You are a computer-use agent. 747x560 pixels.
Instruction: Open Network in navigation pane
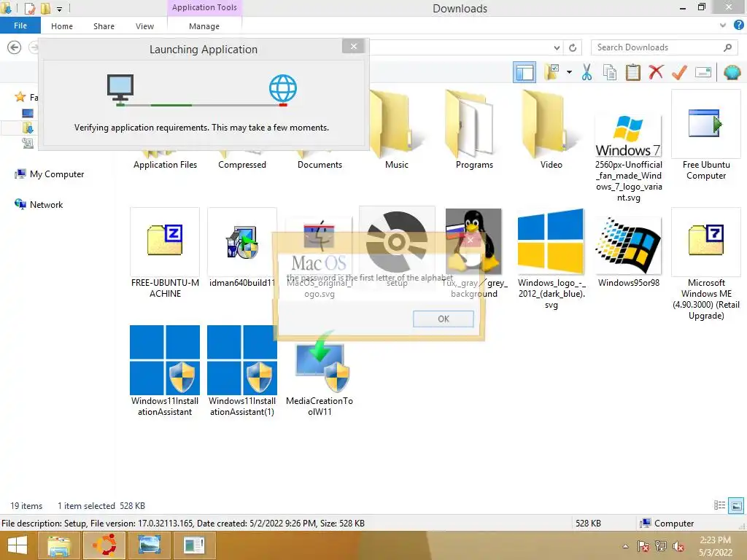coord(39,204)
